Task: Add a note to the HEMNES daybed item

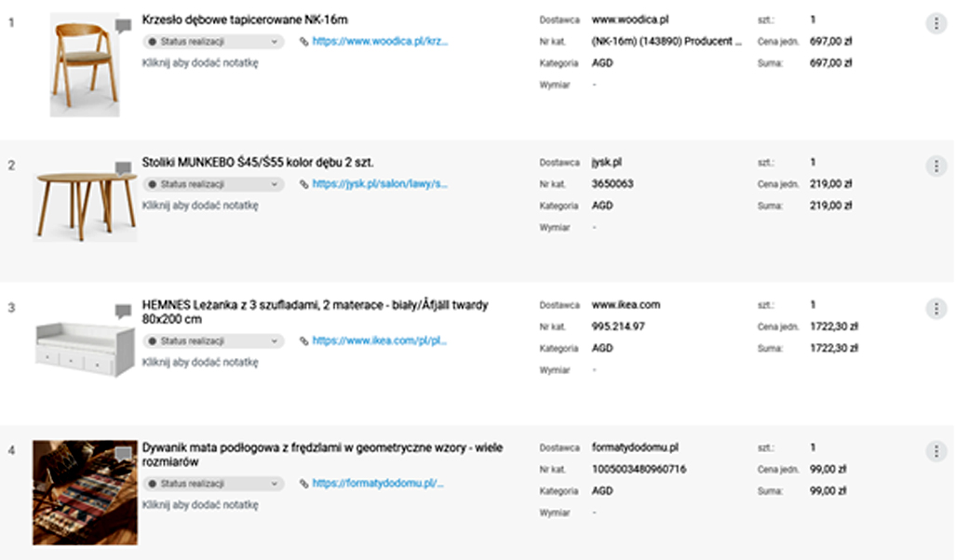Action: 199,363
